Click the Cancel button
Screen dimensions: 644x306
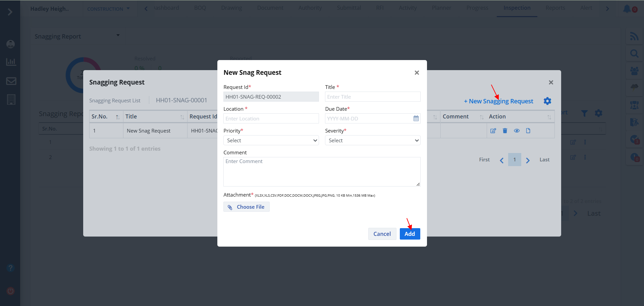pyautogui.click(x=382, y=234)
